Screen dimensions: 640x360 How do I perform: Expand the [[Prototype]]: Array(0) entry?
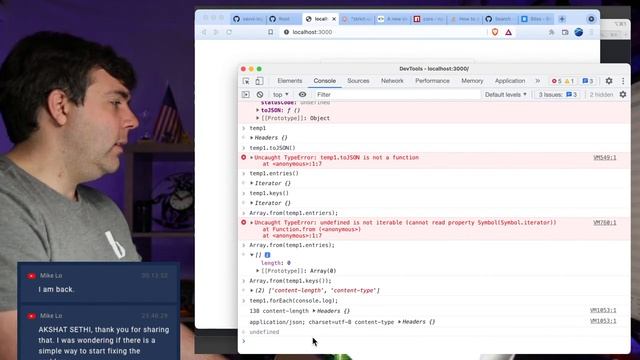258,271
